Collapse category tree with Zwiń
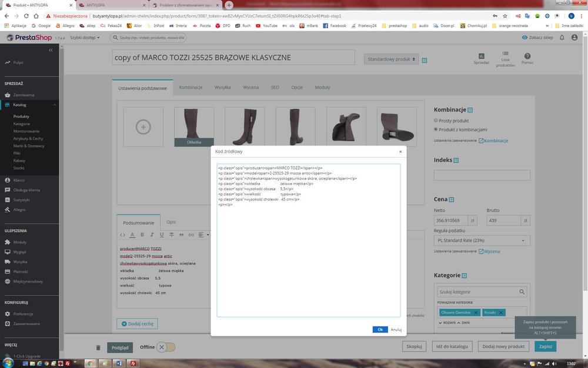 point(463,323)
